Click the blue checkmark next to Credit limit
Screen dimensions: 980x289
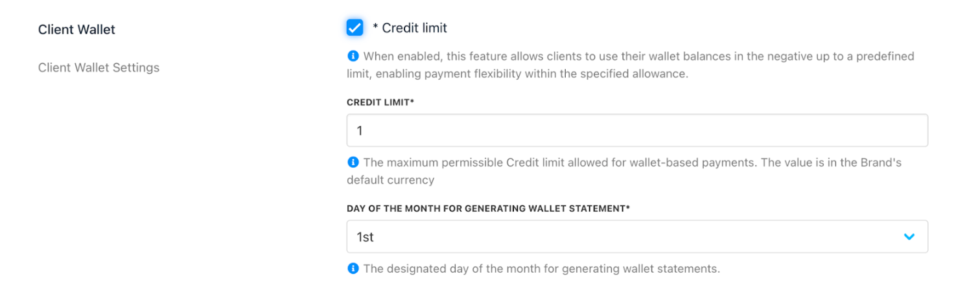(355, 28)
